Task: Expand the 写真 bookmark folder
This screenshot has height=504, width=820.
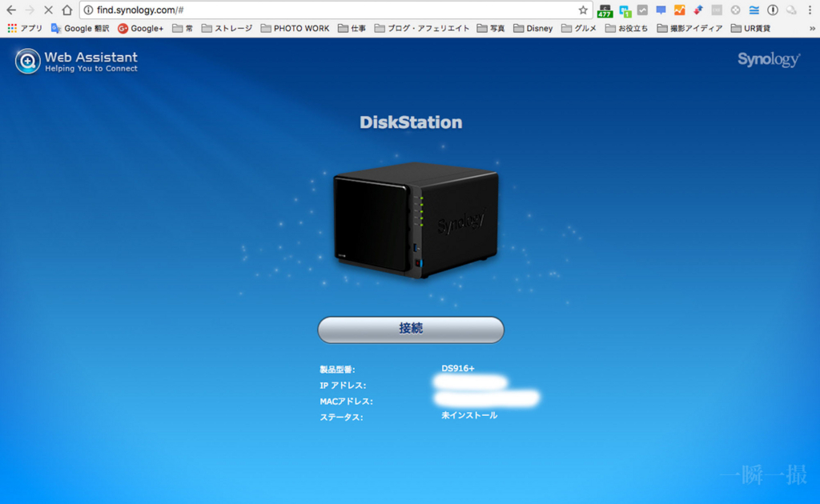Action: (x=491, y=28)
